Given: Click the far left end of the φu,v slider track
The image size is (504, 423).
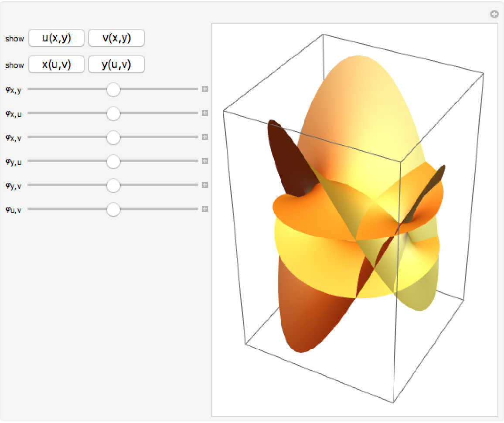Looking at the screenshot, I should click(x=30, y=209).
